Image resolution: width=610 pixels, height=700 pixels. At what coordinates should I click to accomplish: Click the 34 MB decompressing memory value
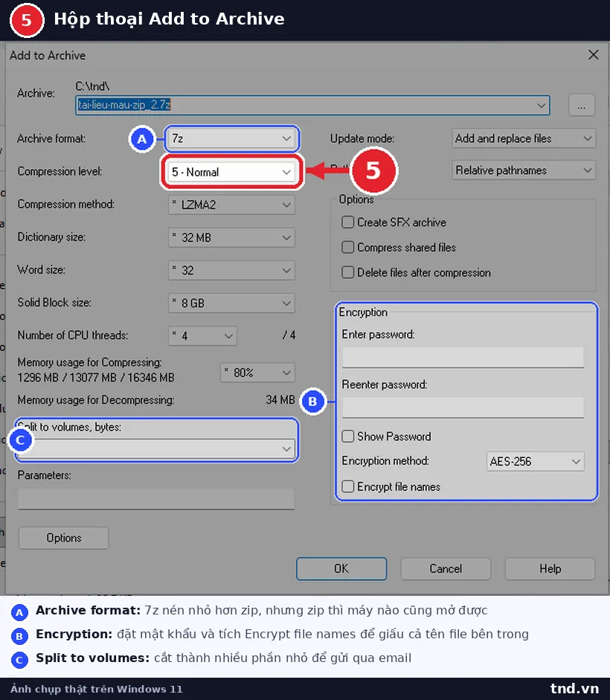tap(280, 399)
